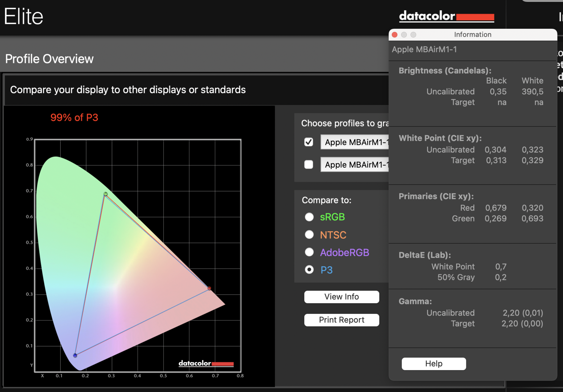Image resolution: width=563 pixels, height=392 pixels.
Task: Click the 'Brightness (Candelas):' section heading
Action: 445,71
